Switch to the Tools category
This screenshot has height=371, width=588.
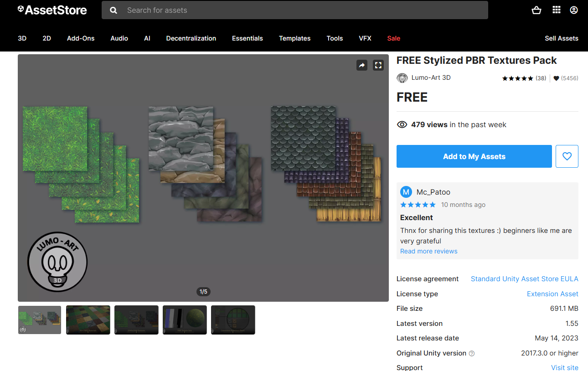pyautogui.click(x=335, y=38)
